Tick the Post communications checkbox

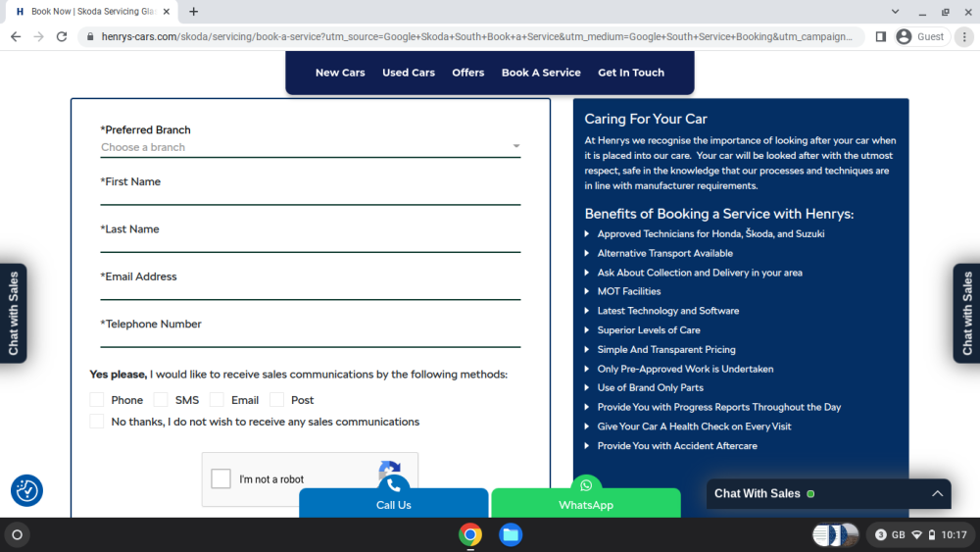(277, 400)
